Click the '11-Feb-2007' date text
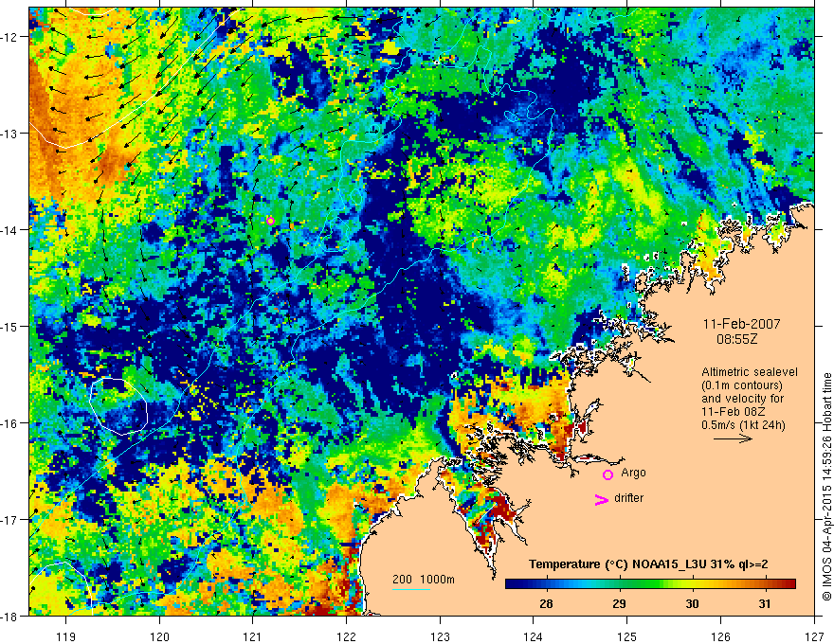Image resolution: width=834 pixels, height=644 pixels. pos(741,324)
